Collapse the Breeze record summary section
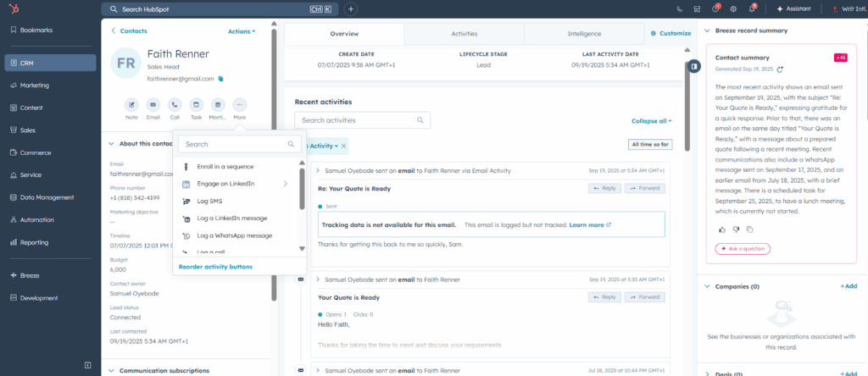The width and height of the screenshot is (868, 376). [x=707, y=30]
